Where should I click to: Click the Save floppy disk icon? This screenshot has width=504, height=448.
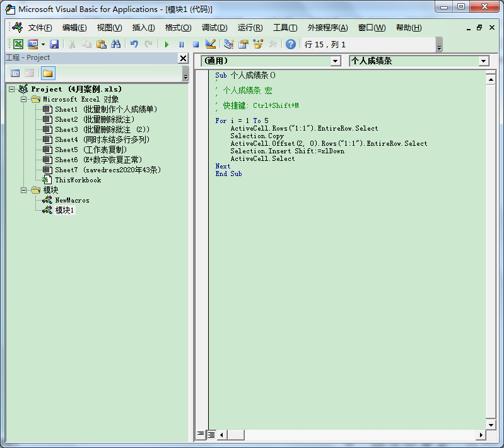54,44
